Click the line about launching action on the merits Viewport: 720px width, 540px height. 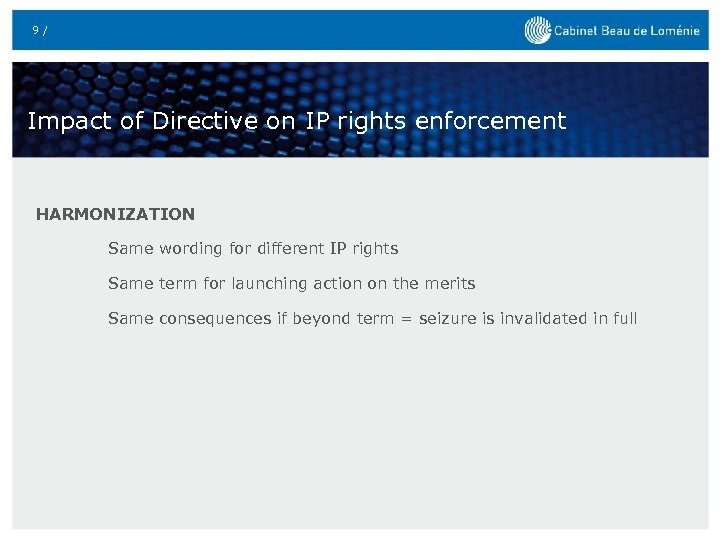(291, 283)
